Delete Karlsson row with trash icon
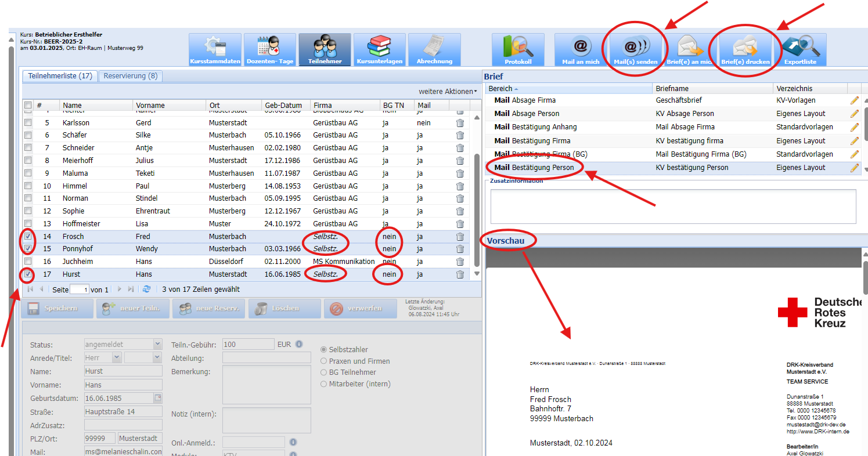Viewport: 868px width, 456px height. 460,123
